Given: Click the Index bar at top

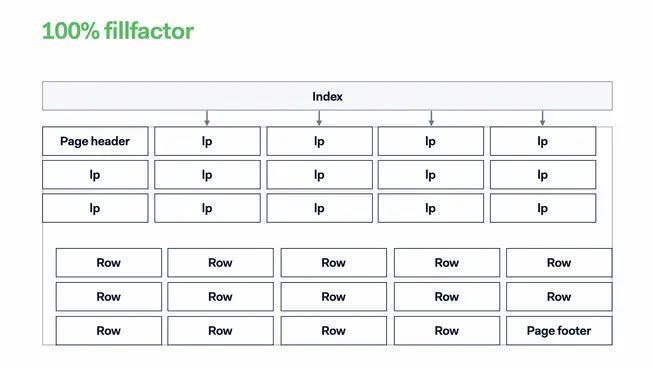Looking at the screenshot, I should click(x=327, y=96).
